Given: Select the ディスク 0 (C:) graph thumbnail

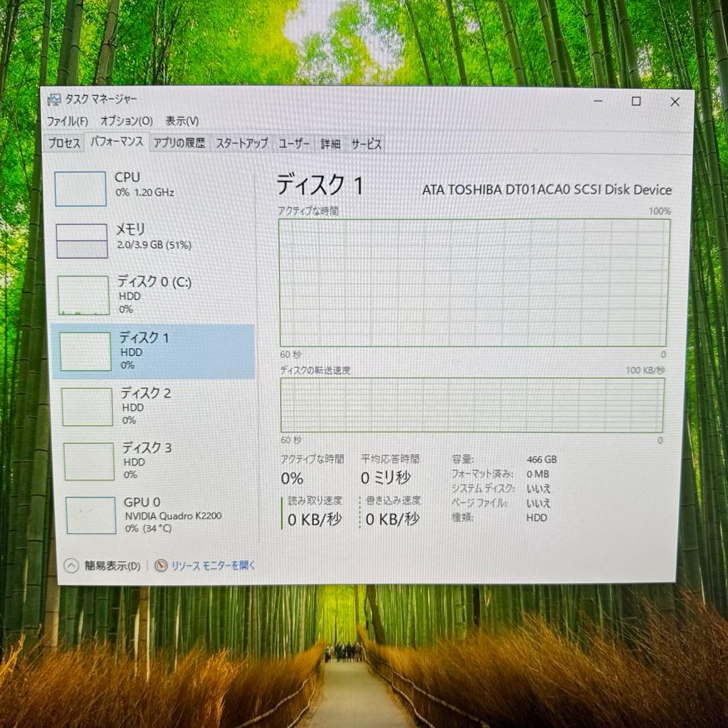Looking at the screenshot, I should coord(83,295).
